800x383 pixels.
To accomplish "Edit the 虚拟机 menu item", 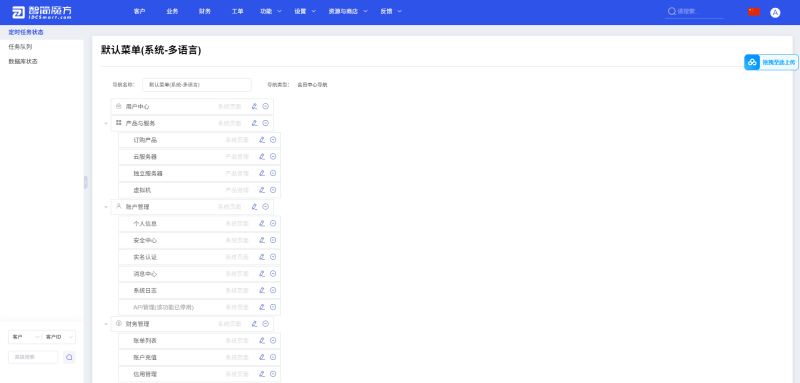I will (262, 190).
